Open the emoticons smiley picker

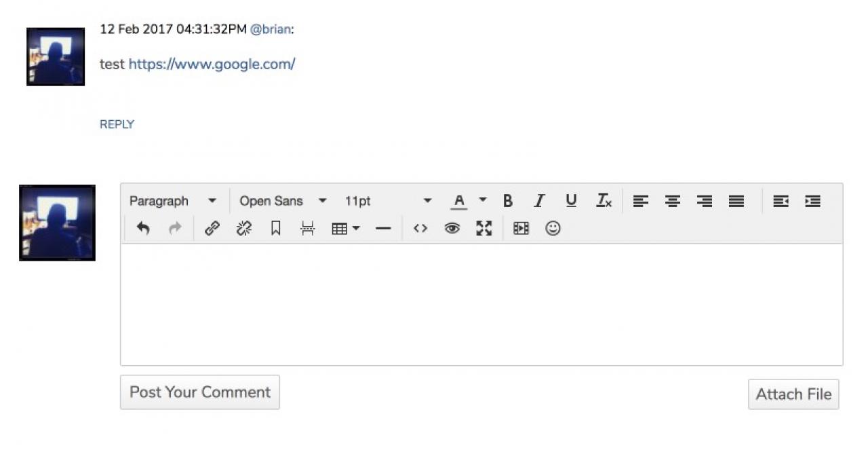(x=553, y=229)
